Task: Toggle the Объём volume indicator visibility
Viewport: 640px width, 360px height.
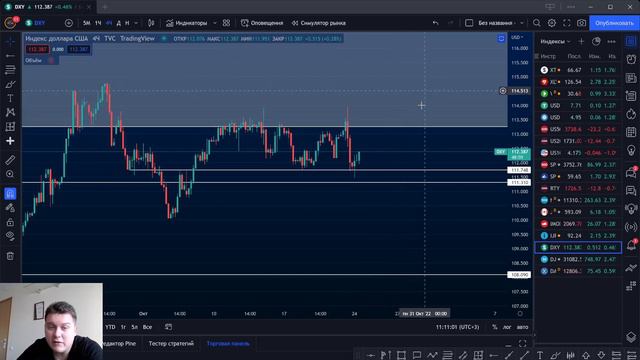Action: coord(51,60)
